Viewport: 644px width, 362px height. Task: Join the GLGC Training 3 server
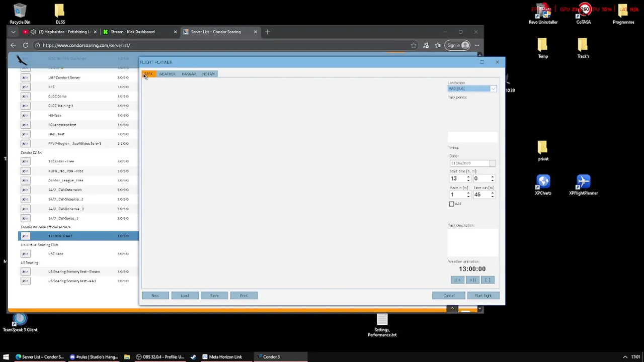25,106
